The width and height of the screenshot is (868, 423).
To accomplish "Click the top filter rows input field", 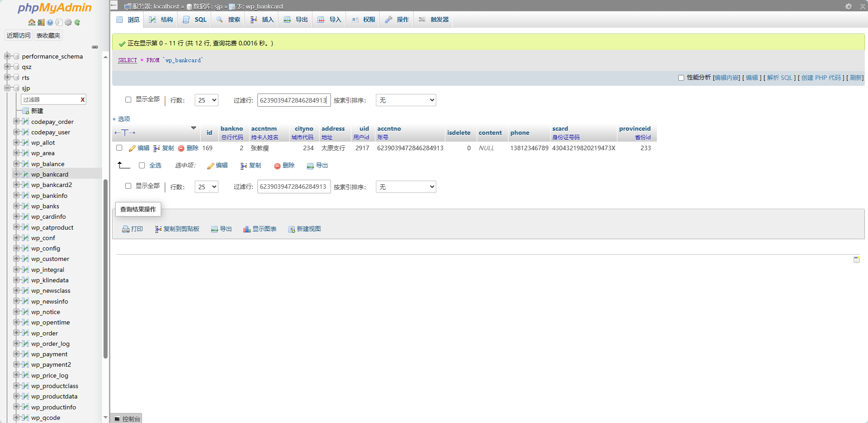I will click(293, 100).
